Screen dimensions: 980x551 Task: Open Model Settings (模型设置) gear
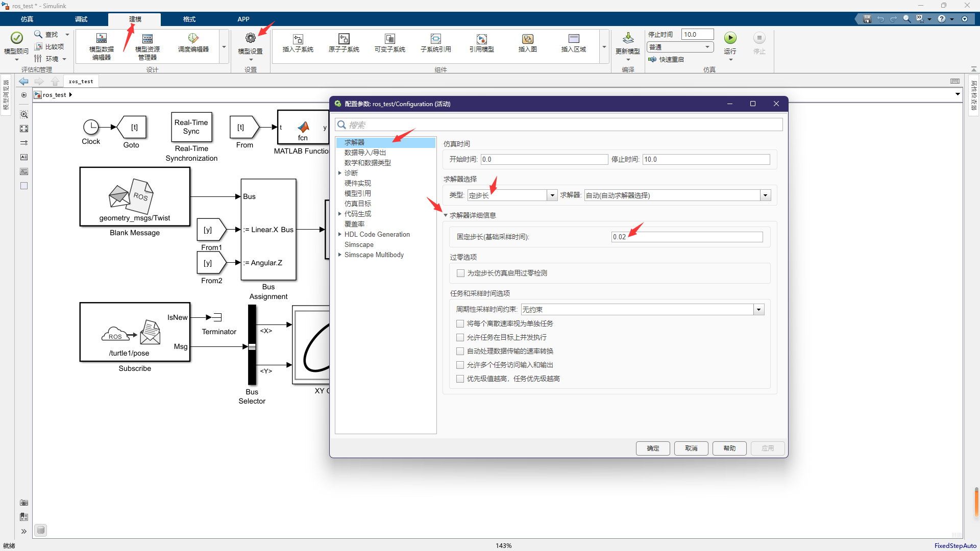pos(250,38)
